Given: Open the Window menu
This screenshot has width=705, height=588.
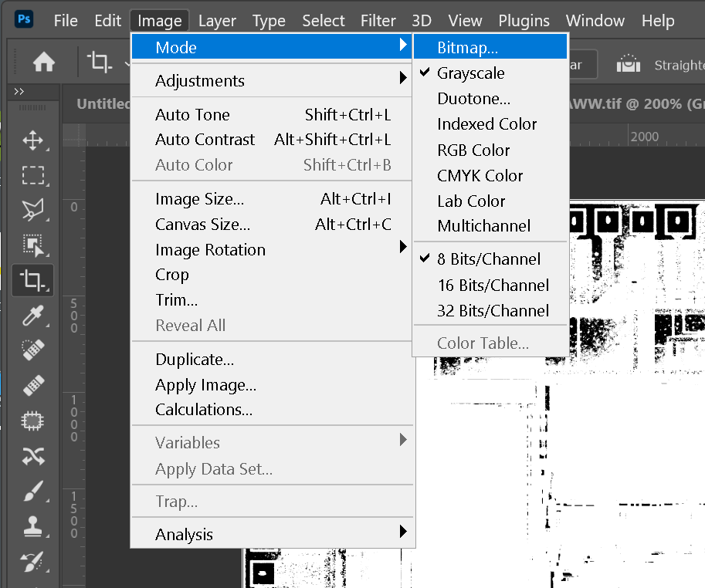Looking at the screenshot, I should pyautogui.click(x=595, y=21).
